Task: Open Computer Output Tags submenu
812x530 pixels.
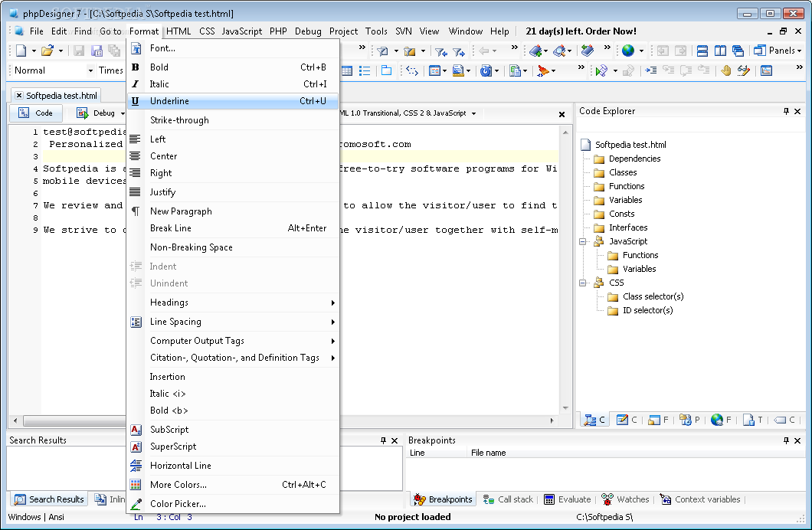Action: [x=233, y=341]
